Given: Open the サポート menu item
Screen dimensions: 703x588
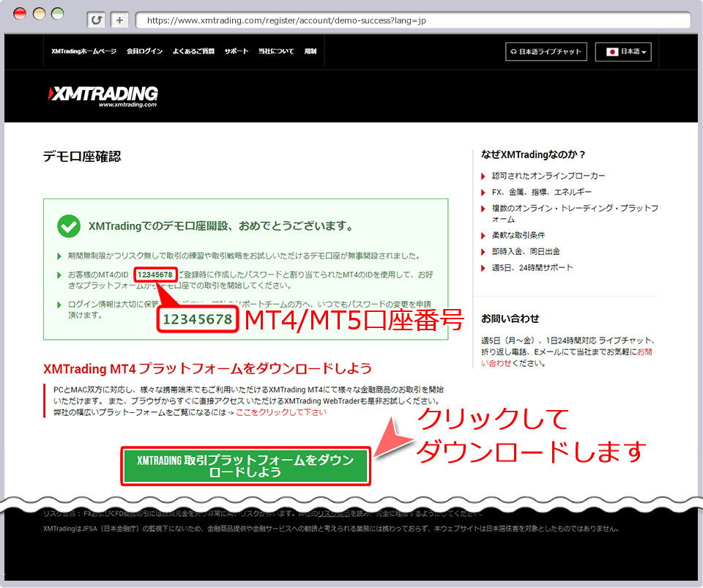Looking at the screenshot, I should coord(236,51).
